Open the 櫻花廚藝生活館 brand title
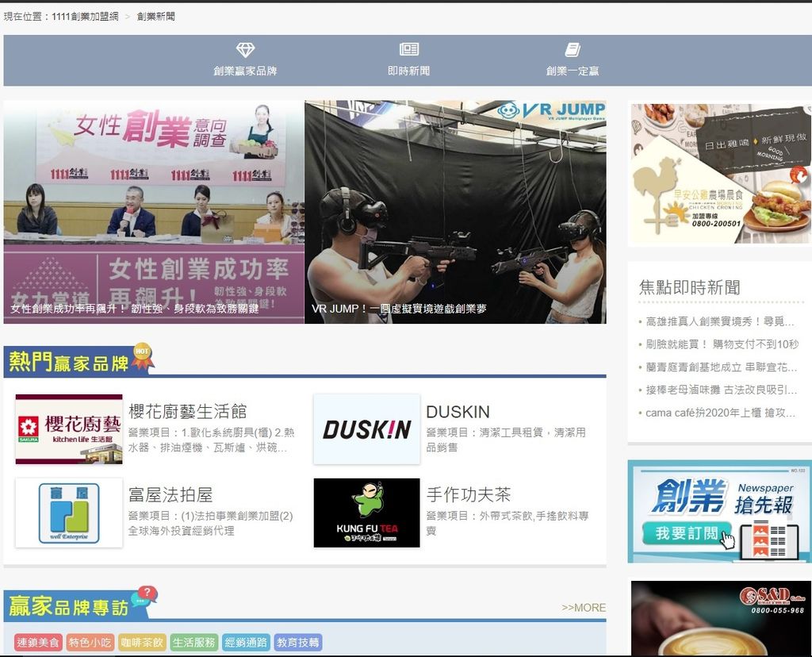This screenshot has height=657, width=812. [x=187, y=412]
